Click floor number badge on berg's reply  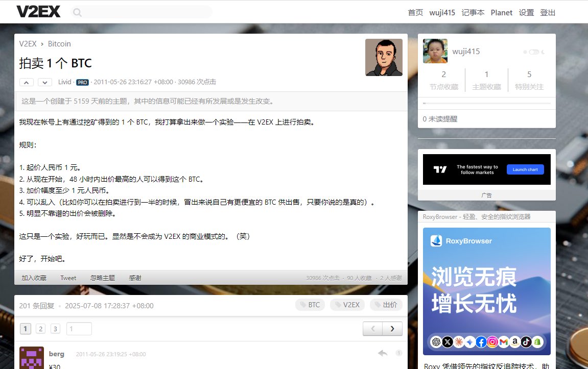398,353
